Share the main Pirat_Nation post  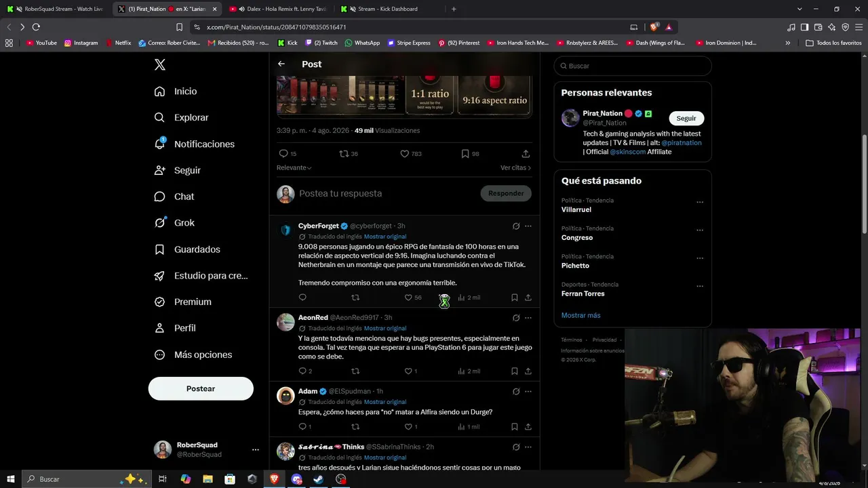[x=526, y=154]
